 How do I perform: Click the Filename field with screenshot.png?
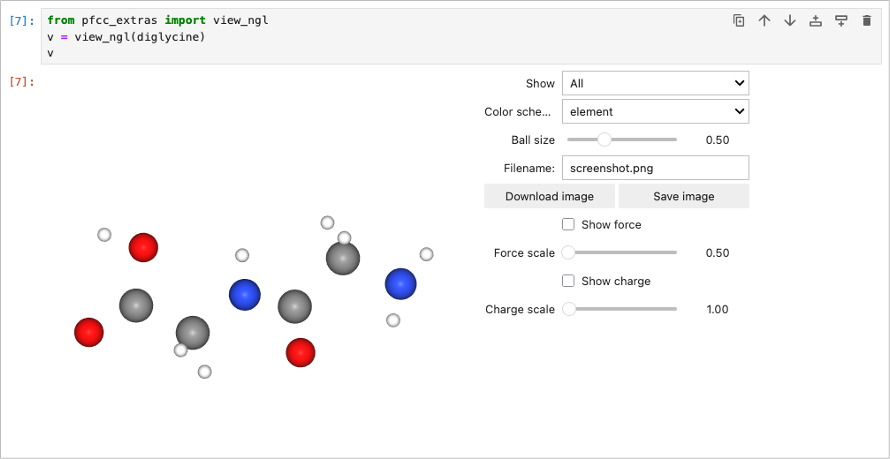click(x=655, y=168)
